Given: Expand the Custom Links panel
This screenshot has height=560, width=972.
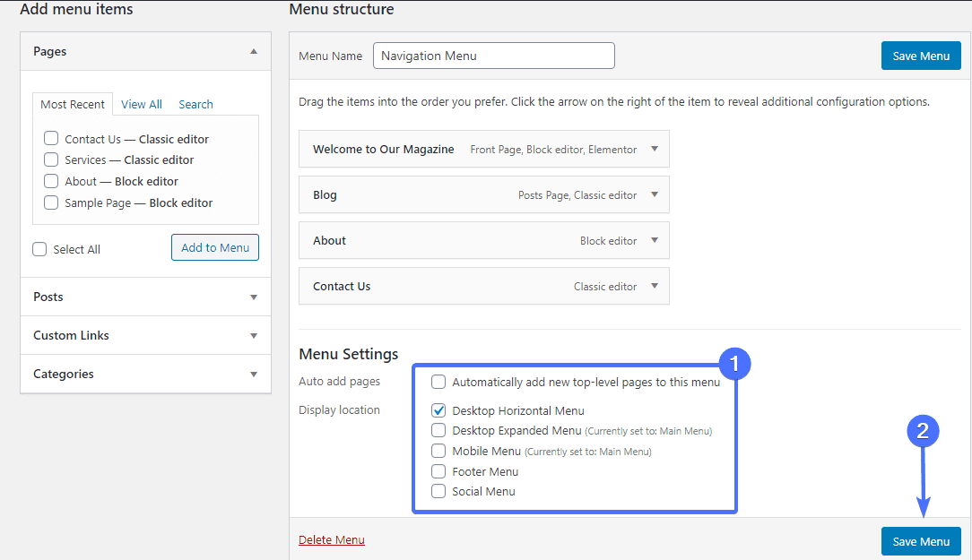Looking at the screenshot, I should click(254, 336).
